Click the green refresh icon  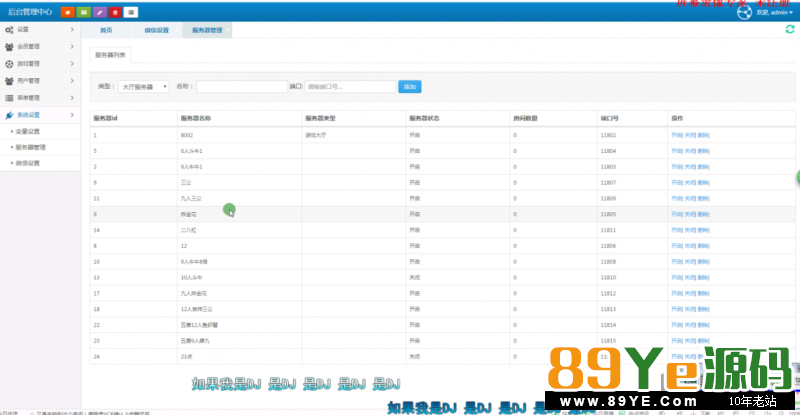[x=790, y=30]
